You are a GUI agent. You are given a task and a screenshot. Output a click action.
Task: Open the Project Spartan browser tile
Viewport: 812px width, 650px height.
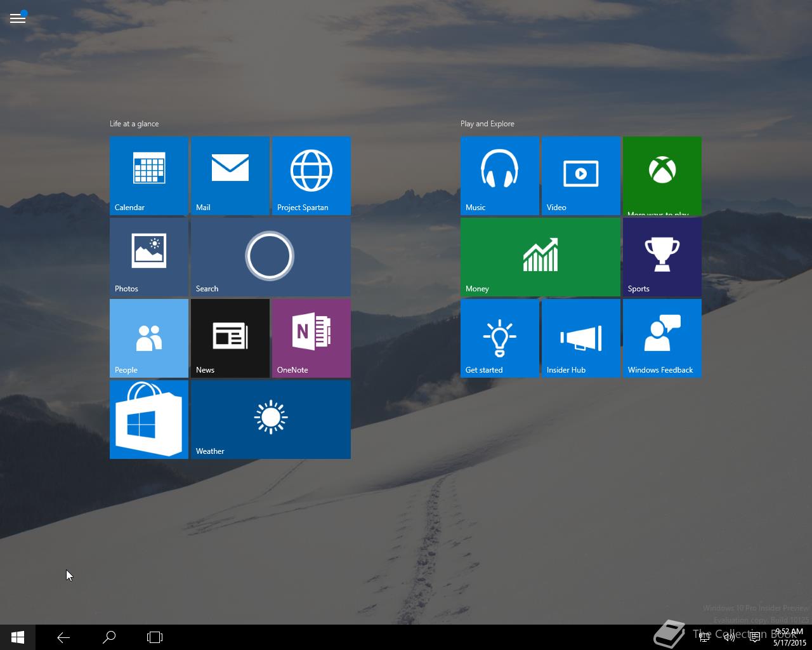pos(311,176)
